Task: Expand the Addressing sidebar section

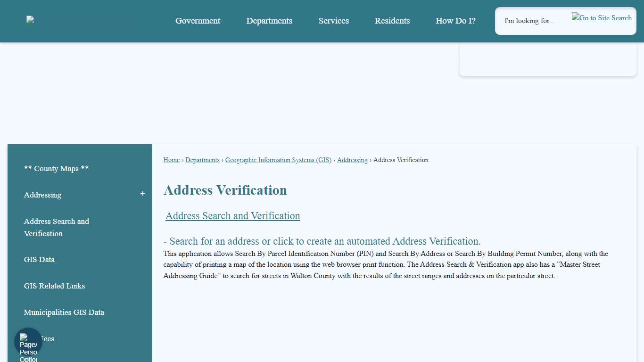Action: click(142, 193)
